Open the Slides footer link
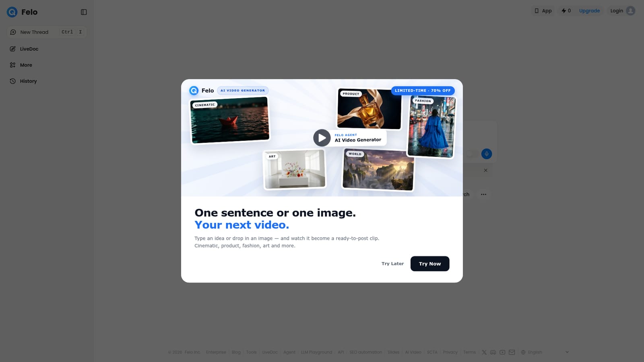Screen dimensions: 644x362 pyautogui.click(x=394, y=352)
